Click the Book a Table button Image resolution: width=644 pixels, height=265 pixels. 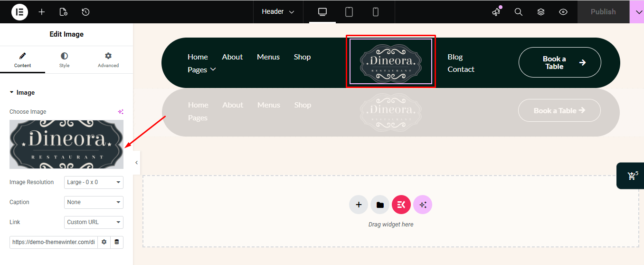coord(559,62)
